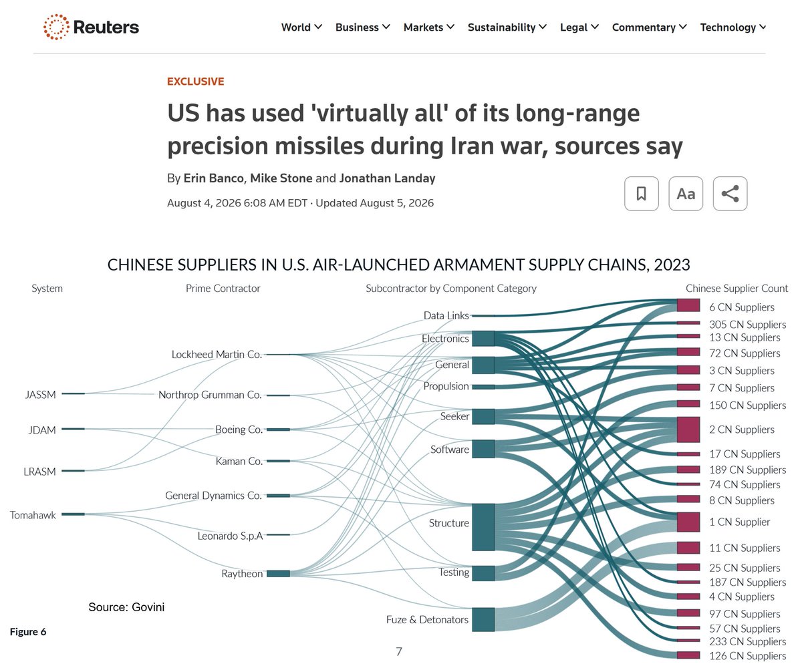
Task: Click the Chinese Supplier Count column header
Action: 737,289
